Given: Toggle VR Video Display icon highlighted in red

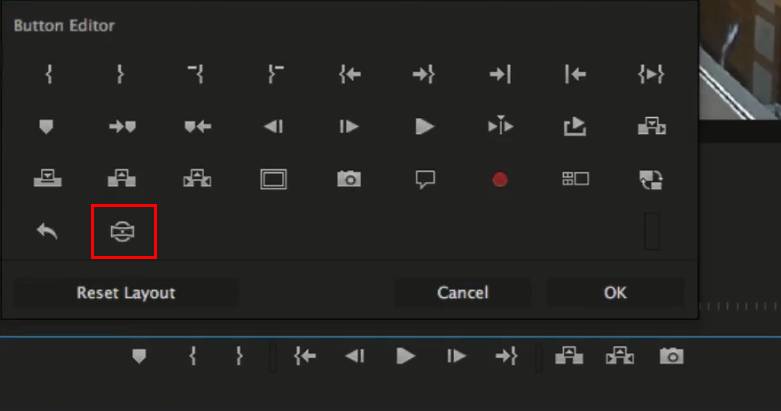Looking at the screenshot, I should click(123, 232).
